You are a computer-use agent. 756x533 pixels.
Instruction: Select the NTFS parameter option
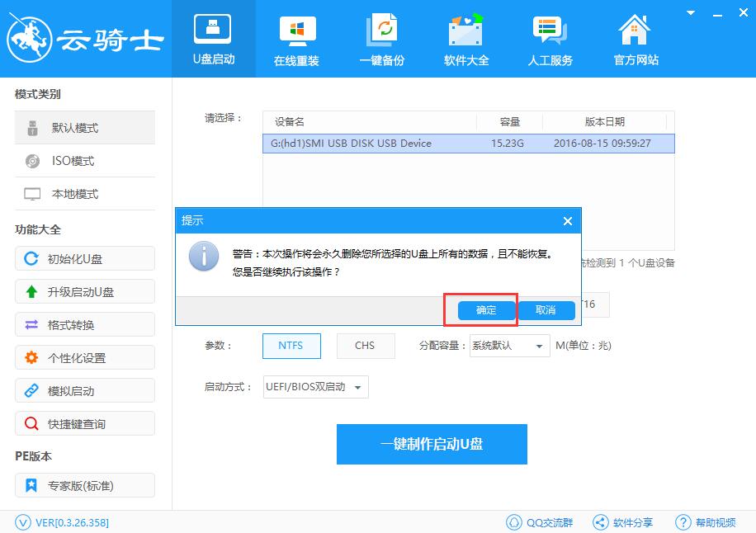pyautogui.click(x=291, y=346)
